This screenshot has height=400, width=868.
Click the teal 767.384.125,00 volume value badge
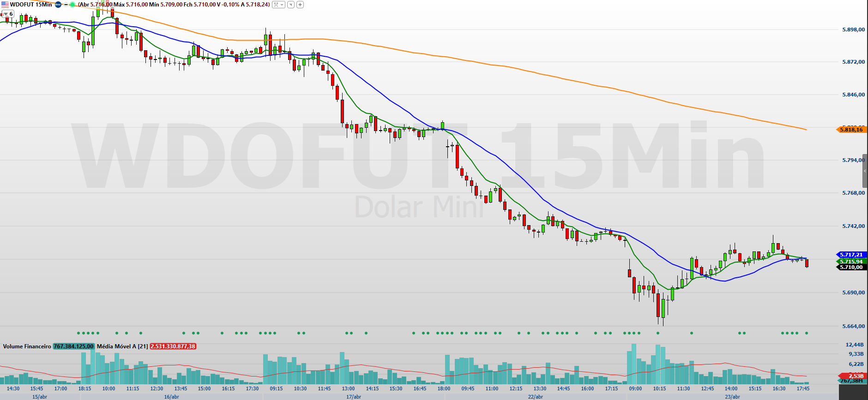pos(74,346)
